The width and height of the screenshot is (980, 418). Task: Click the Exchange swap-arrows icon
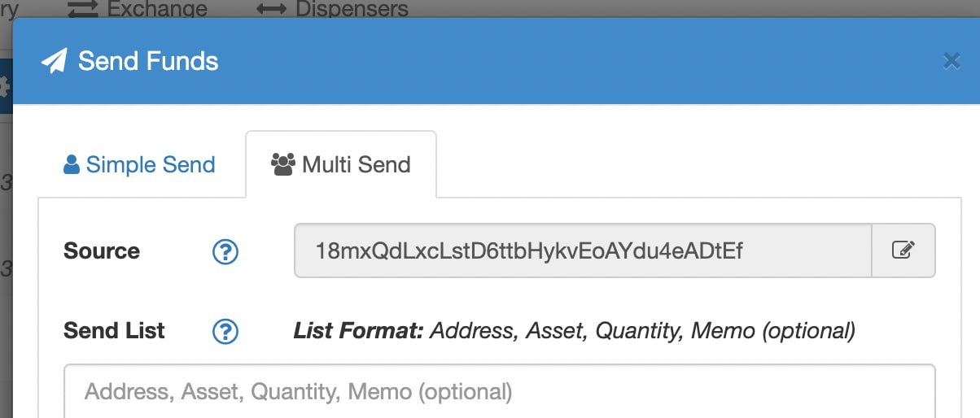pos(82,9)
